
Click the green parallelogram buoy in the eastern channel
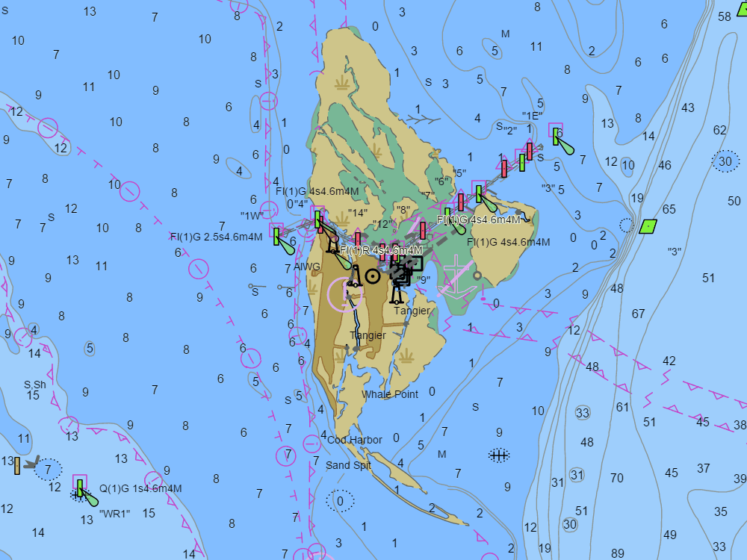(648, 227)
